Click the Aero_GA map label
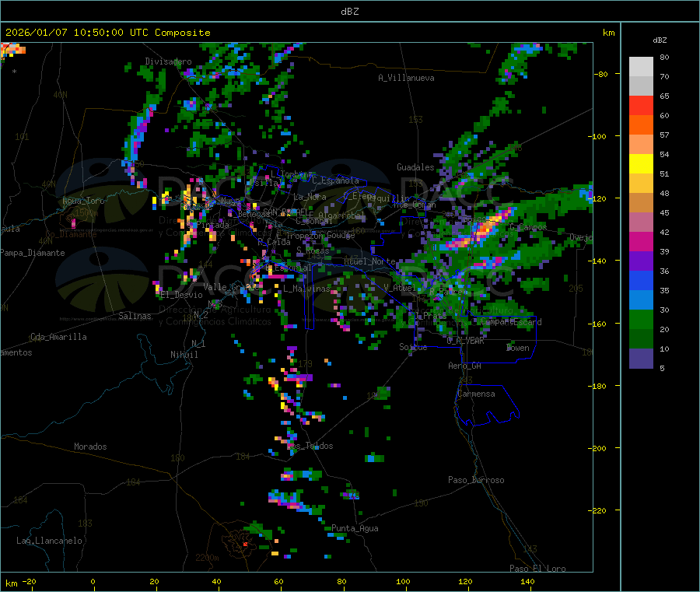 (465, 366)
